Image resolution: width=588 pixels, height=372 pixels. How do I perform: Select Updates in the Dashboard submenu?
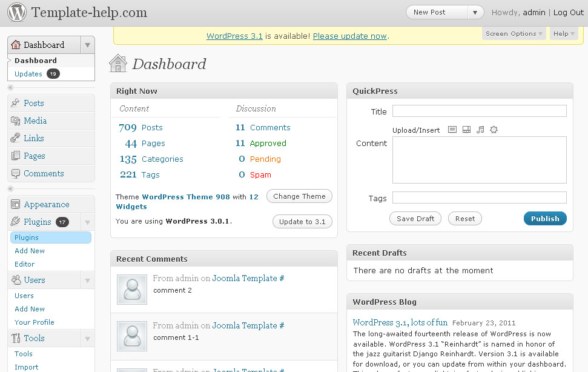click(x=28, y=74)
